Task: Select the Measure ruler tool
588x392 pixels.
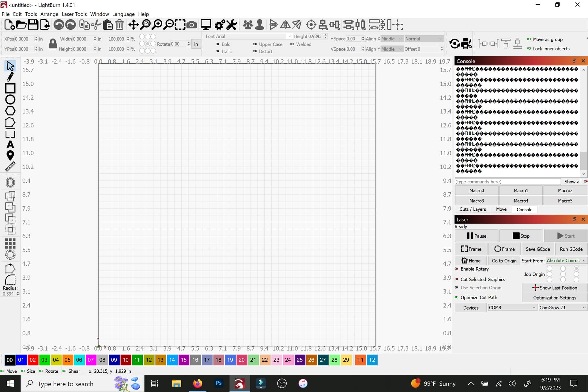Action: [x=10, y=167]
